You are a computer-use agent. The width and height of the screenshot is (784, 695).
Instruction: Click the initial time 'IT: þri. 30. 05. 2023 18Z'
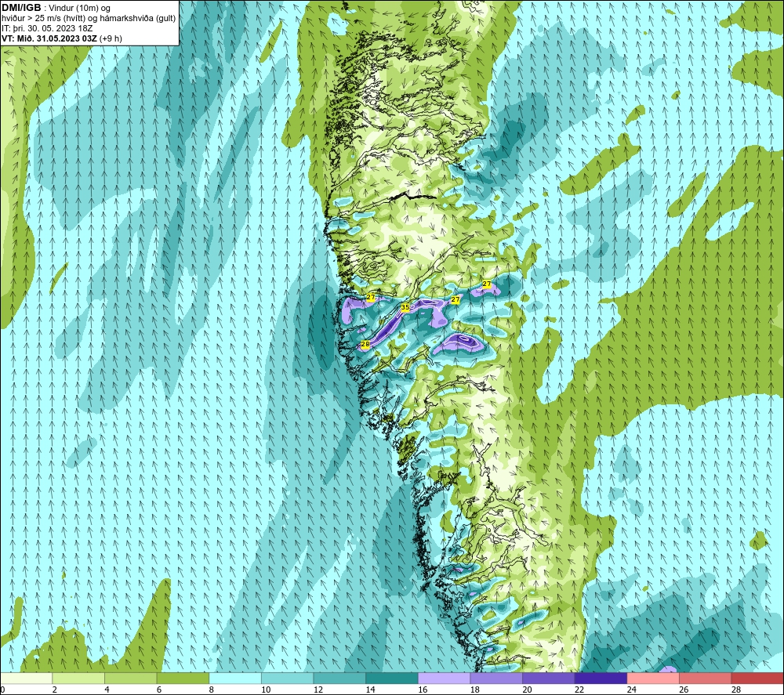pos(47,28)
